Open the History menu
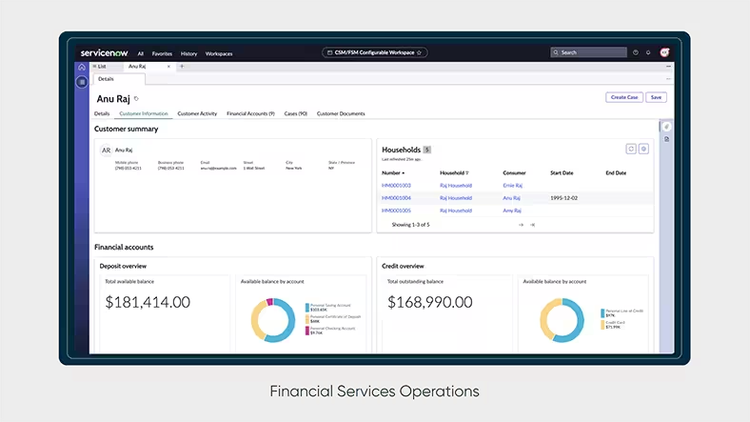This screenshot has height=422, width=750. click(189, 54)
